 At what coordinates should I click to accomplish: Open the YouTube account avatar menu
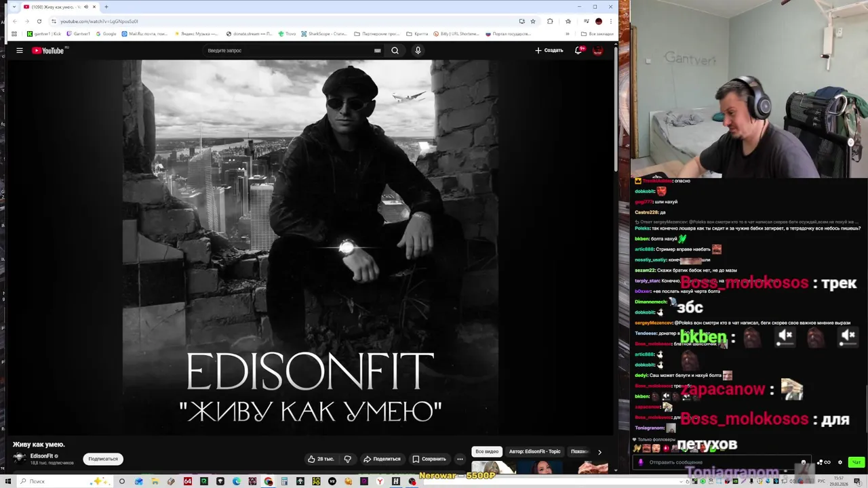pyautogui.click(x=598, y=50)
